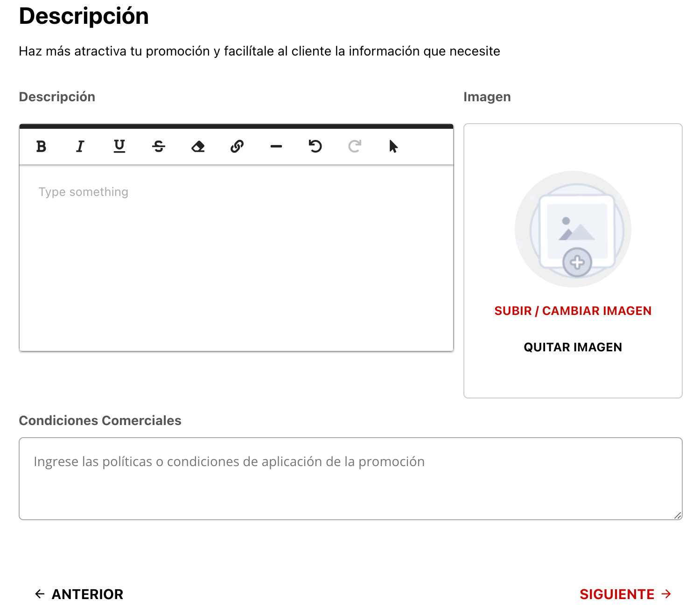Redo the last editor change
Screen dimensions: 700x614
(355, 147)
